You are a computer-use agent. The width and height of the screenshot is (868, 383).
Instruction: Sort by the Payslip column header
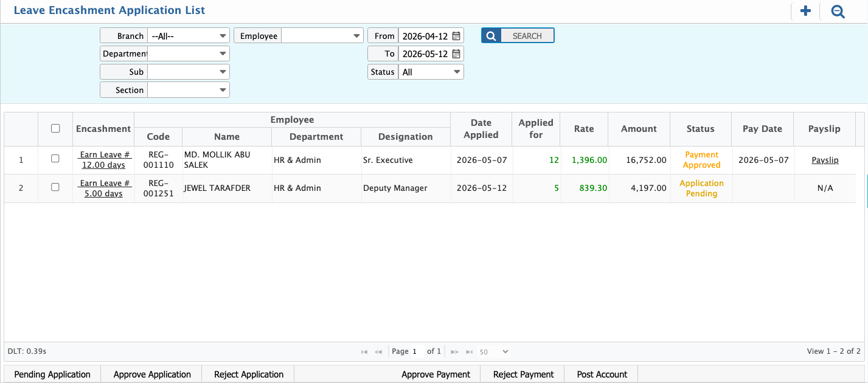click(x=824, y=129)
